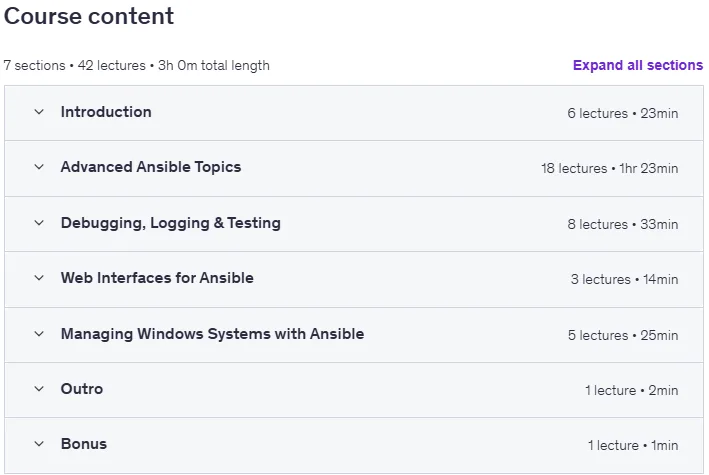Click the Bonus section chevron
Viewport: 709px width, 475px height.
point(39,444)
